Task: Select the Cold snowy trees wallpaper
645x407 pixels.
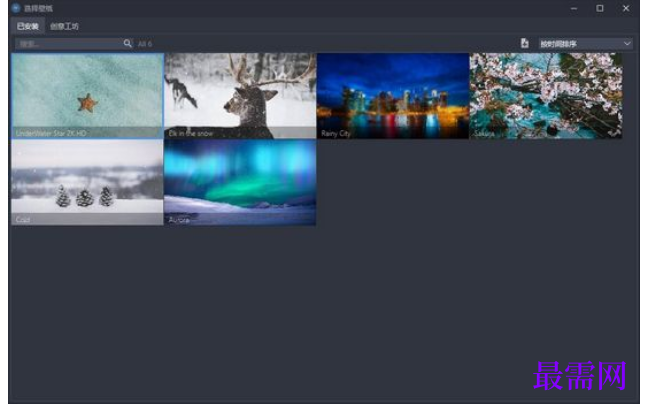Action: point(87,182)
